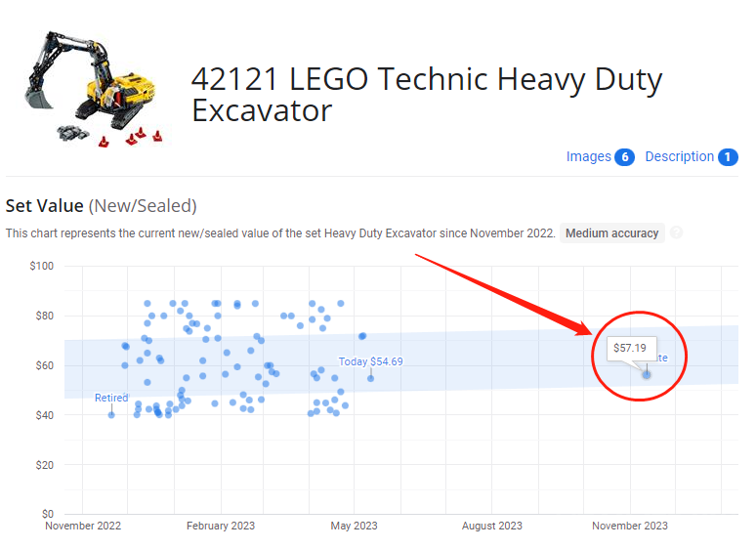Image resolution: width=756 pixels, height=549 pixels.
Task: Open the Description link
Action: coord(680,156)
